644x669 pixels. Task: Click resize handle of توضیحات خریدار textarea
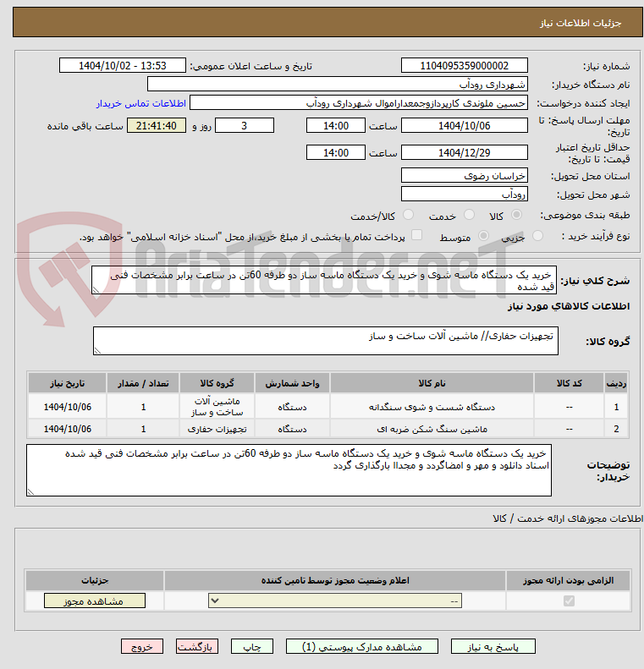(30, 491)
